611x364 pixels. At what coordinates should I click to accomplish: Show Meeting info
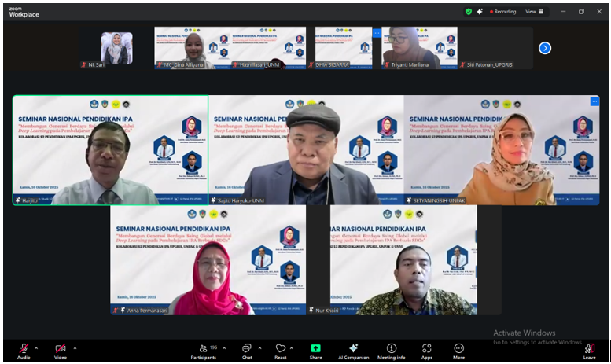point(391,348)
